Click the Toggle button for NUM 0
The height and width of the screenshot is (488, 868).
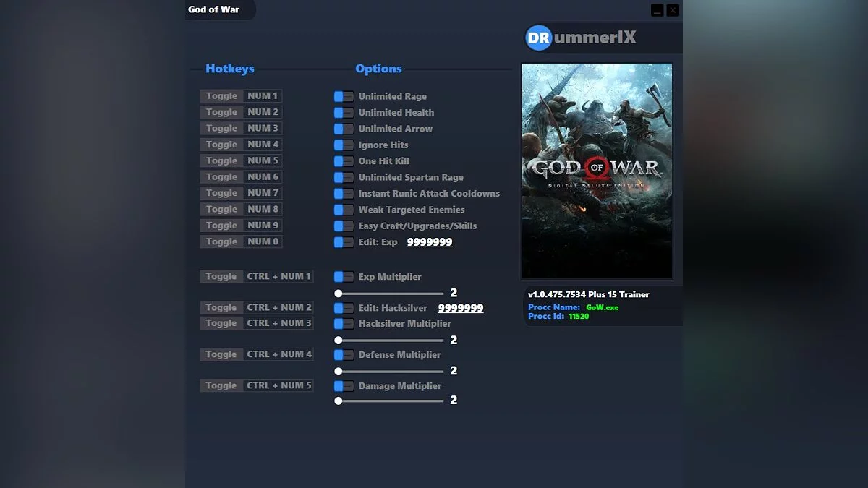click(221, 241)
